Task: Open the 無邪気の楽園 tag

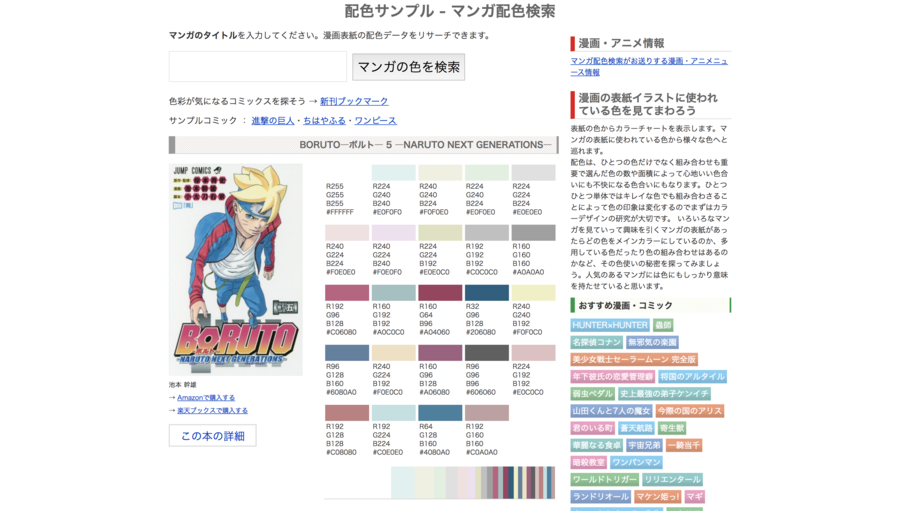Action: 652,342
